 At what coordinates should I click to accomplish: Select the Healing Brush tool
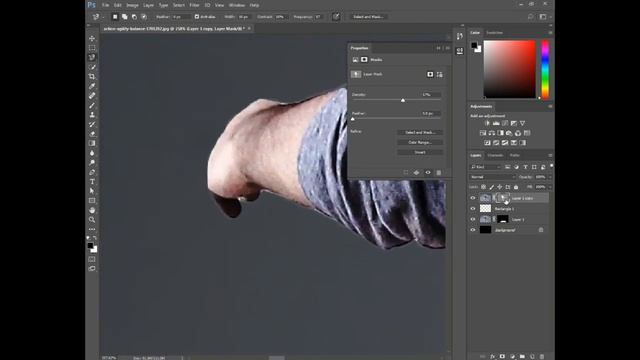92,96
